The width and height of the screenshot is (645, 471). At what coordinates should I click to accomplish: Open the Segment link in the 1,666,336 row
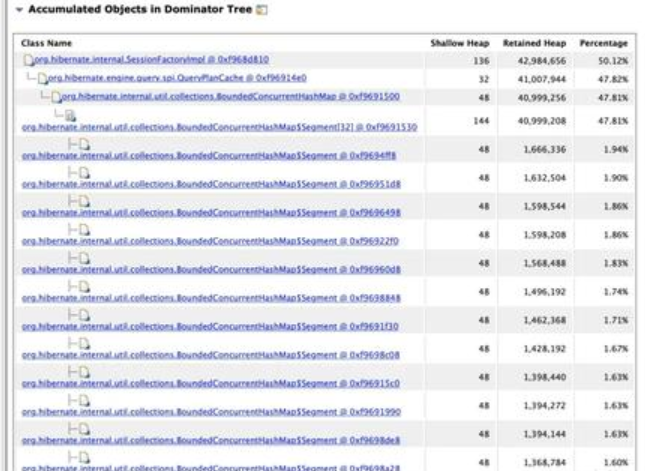pos(209,156)
